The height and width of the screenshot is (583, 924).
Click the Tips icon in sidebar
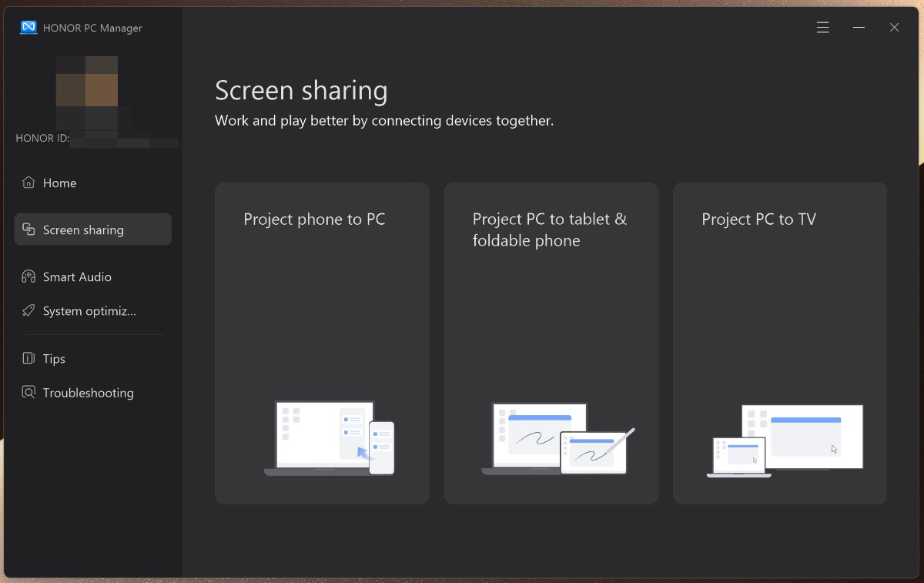[x=28, y=358]
